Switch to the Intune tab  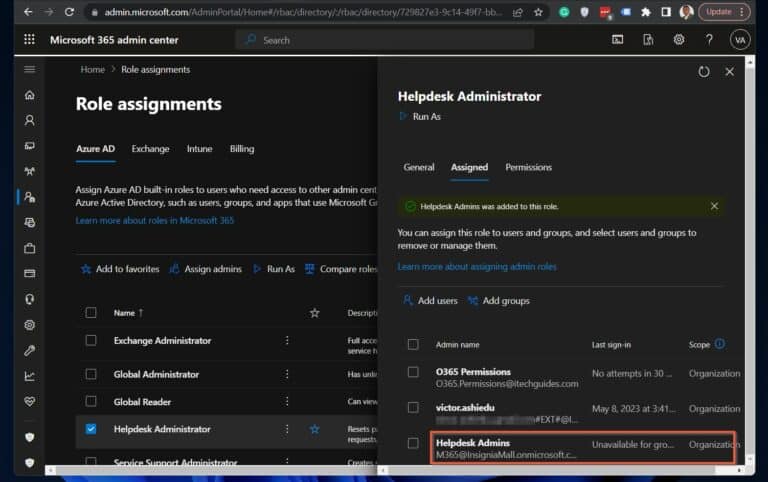[x=199, y=149]
